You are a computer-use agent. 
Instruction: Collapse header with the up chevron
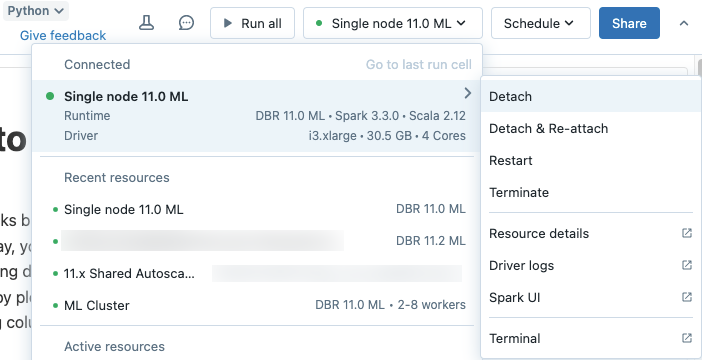pyautogui.click(x=684, y=23)
